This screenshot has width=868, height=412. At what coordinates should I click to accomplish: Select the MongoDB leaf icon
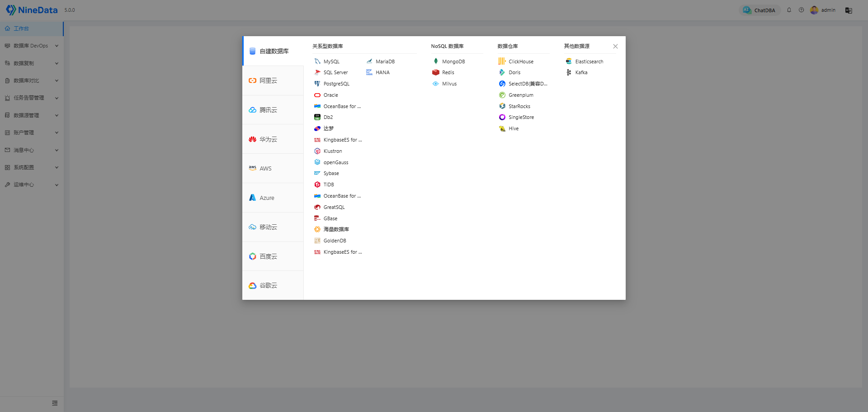coord(436,62)
